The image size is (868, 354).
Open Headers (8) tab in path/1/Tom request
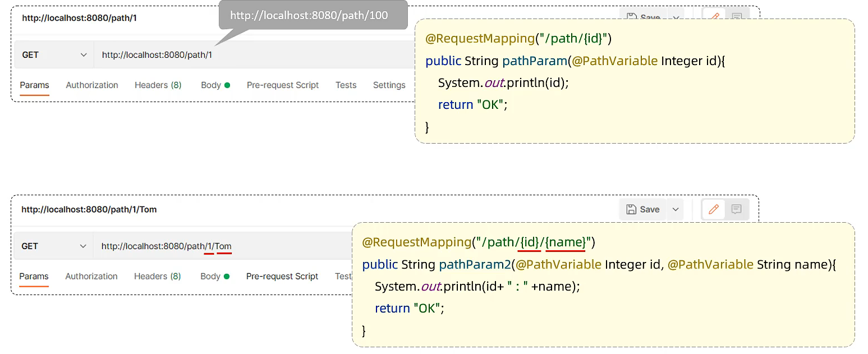[x=157, y=277]
